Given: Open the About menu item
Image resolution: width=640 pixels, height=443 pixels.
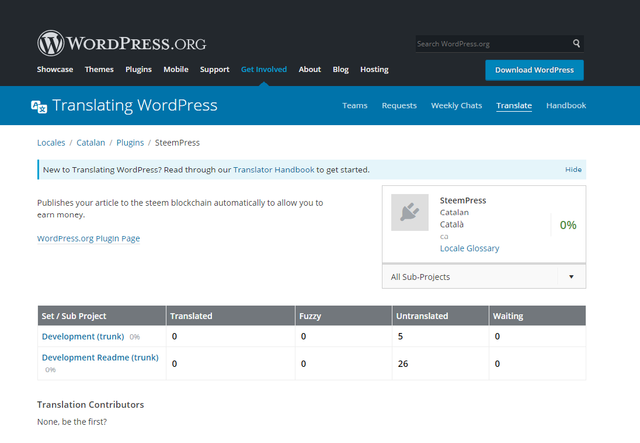Looking at the screenshot, I should pyautogui.click(x=310, y=69).
